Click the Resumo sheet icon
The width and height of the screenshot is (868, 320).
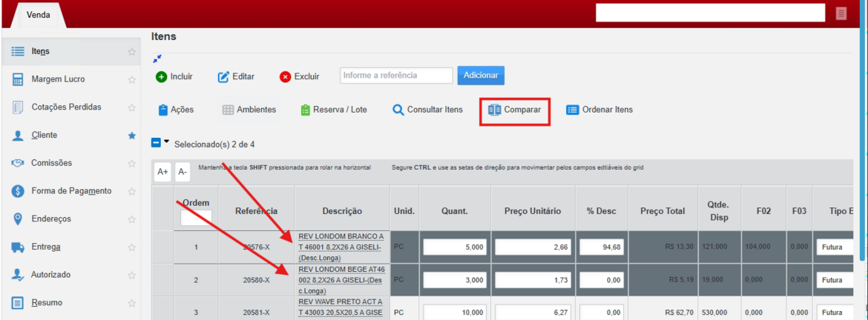18,303
